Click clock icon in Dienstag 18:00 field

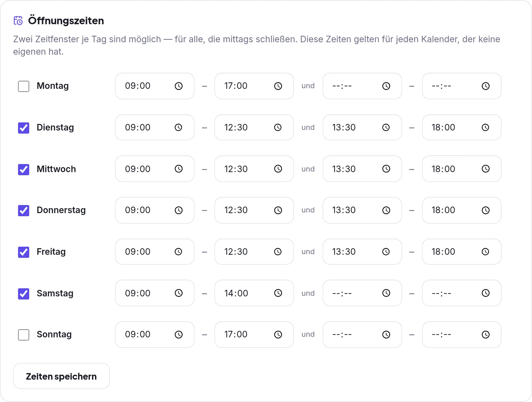click(x=485, y=127)
